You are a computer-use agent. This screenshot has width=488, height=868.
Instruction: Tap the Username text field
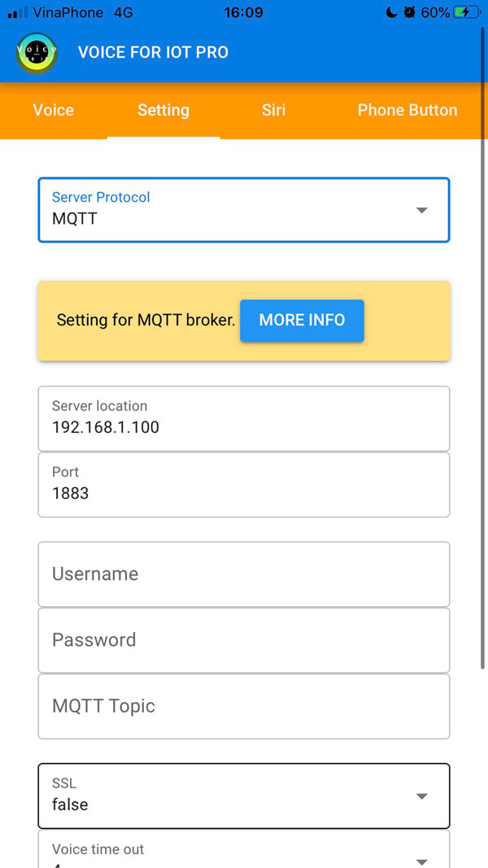coord(244,574)
